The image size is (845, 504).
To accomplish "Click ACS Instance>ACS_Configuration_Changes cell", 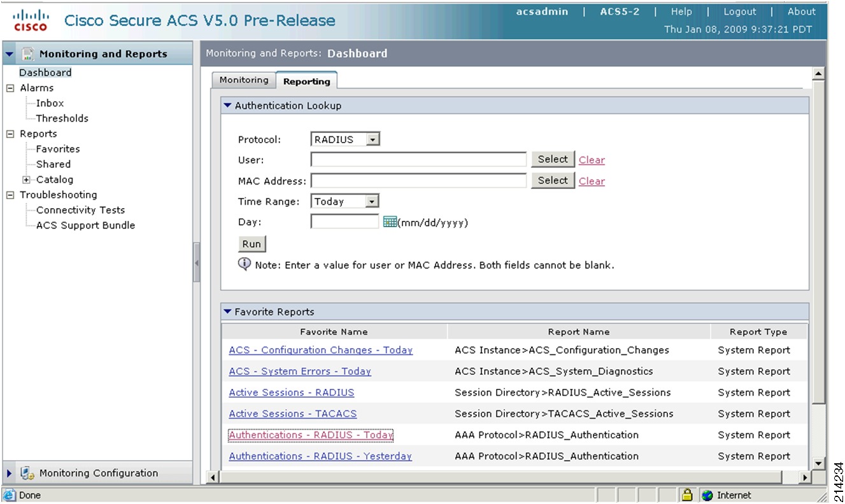I will pyautogui.click(x=562, y=350).
